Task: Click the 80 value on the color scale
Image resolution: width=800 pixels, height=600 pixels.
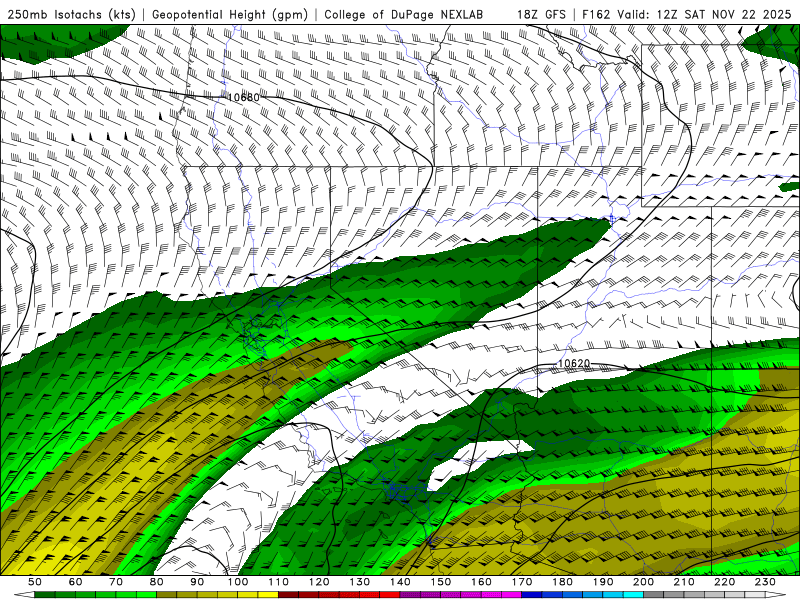Action: 157,582
